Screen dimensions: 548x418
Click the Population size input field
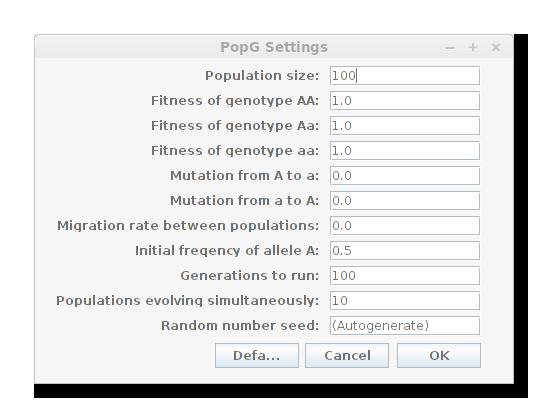tap(405, 75)
